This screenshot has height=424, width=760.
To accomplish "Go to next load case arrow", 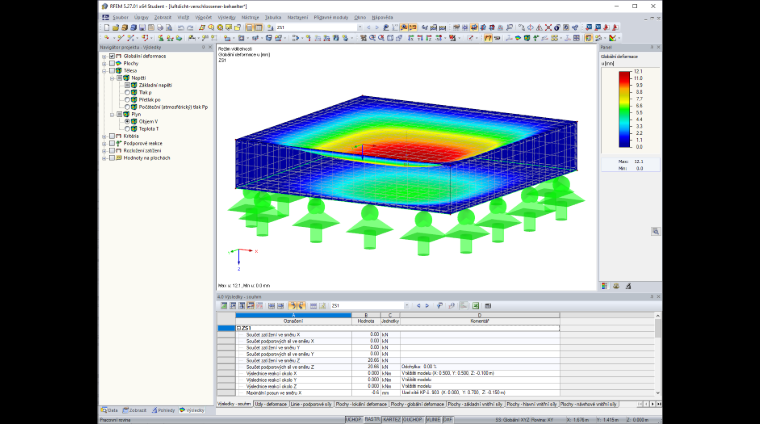I will (377, 28).
